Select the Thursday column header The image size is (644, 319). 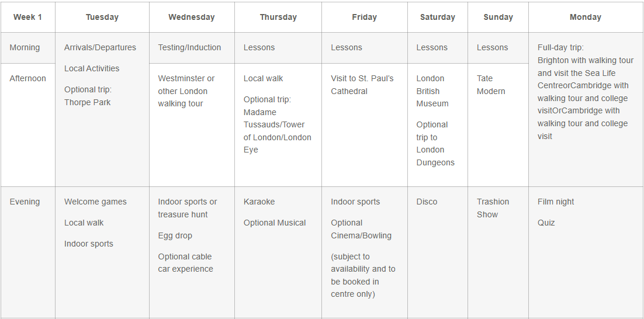pos(278,17)
